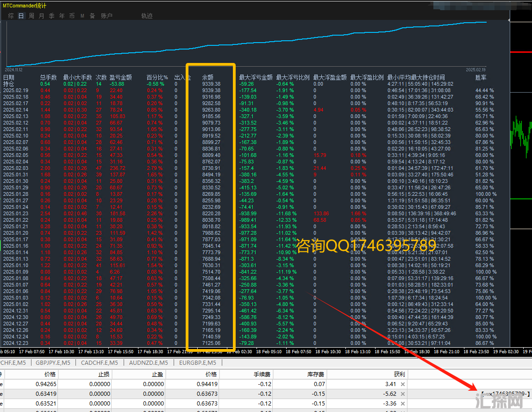The width and height of the screenshot is (532, 412).
Task: Click profit amount 236.72
Action: click(x=118, y=168)
